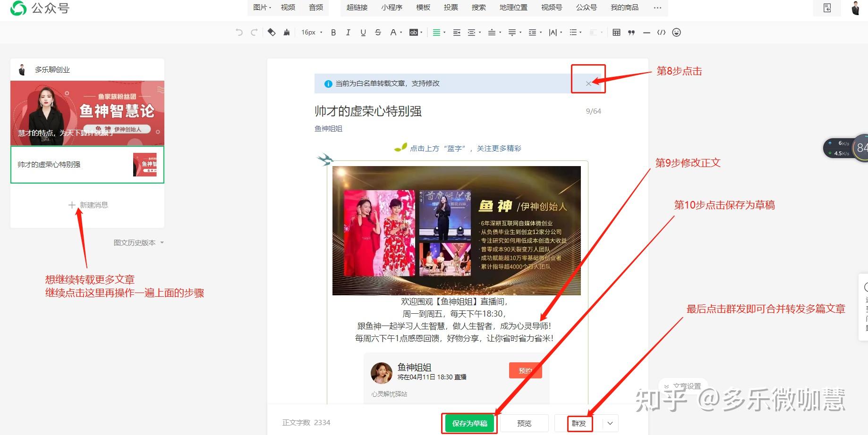Viewport: 868px width, 435px height.
Task: Click the red 预约 livestream button
Action: pos(525,370)
